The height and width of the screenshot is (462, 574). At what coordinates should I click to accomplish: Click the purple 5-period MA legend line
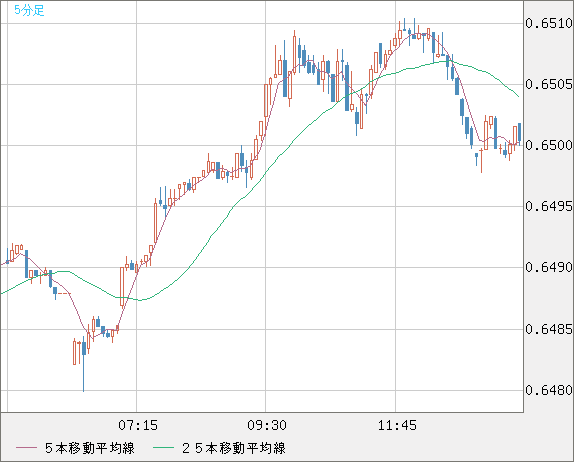[x=26, y=448]
